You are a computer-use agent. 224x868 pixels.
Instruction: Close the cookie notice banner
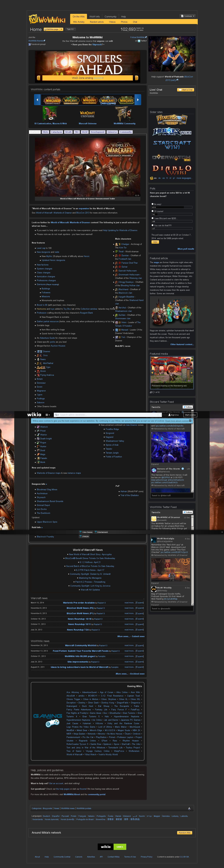coord(190,420)
